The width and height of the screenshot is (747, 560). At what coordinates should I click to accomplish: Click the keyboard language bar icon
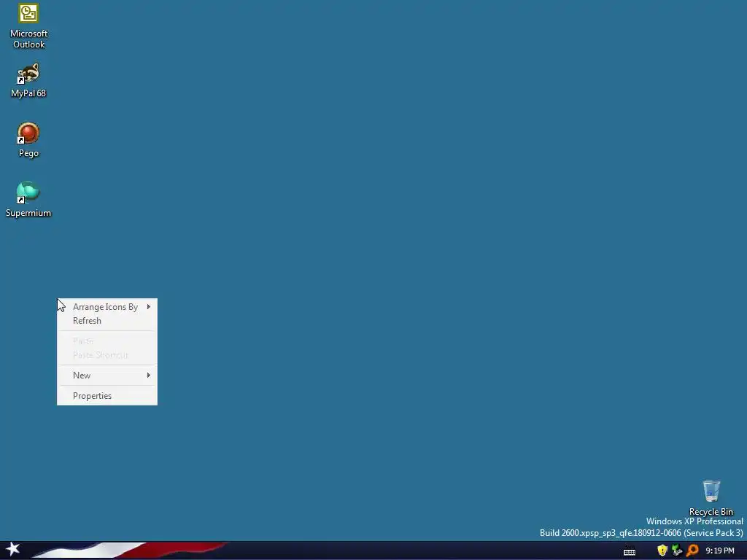(630, 551)
